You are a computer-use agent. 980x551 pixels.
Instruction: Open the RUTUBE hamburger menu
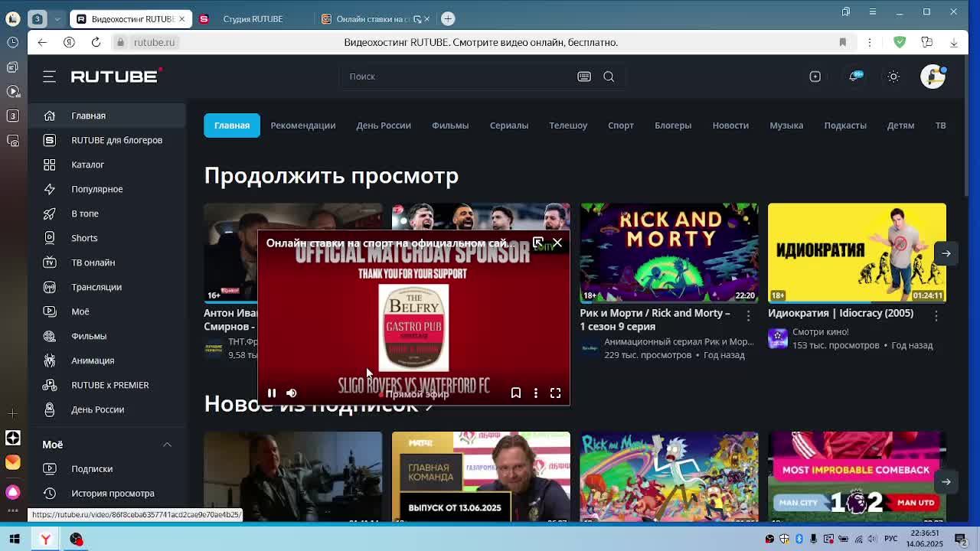click(50, 77)
